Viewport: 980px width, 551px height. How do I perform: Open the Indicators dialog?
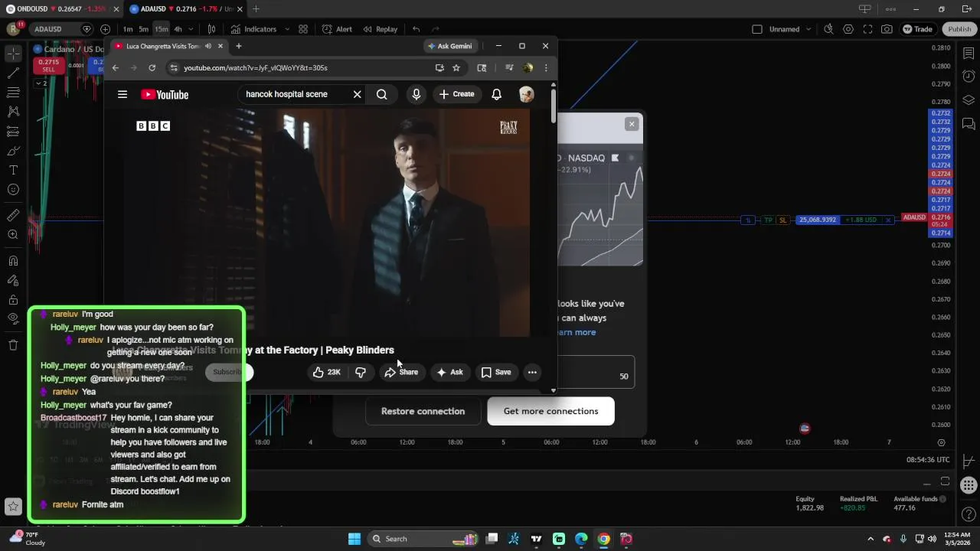(x=253, y=29)
